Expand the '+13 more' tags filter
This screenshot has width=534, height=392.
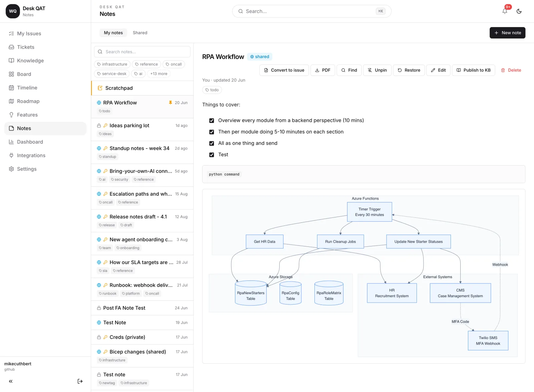(x=159, y=74)
